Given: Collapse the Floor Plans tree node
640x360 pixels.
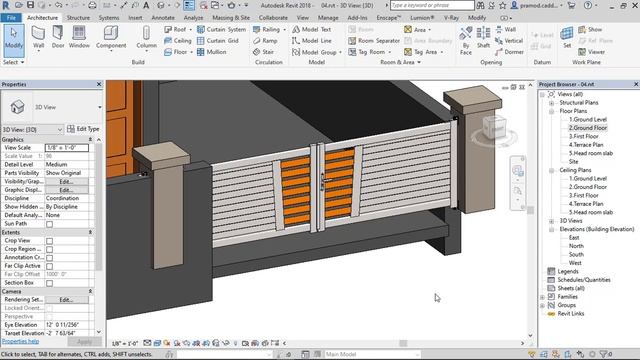Looking at the screenshot, I should click(551, 111).
